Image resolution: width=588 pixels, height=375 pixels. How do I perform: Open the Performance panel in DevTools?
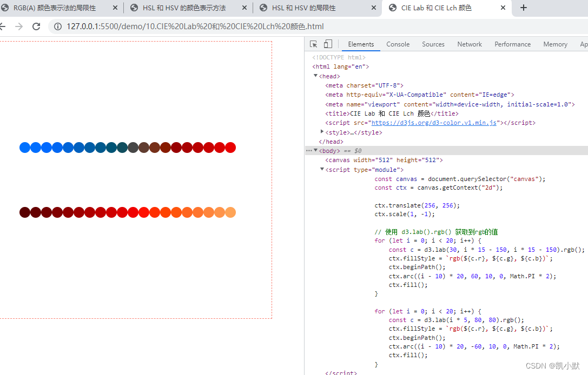point(513,44)
